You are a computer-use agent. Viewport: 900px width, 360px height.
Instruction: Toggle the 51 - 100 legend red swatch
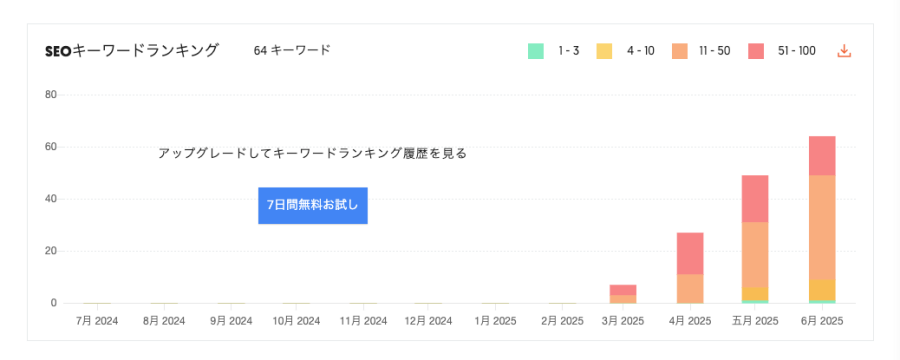point(756,51)
